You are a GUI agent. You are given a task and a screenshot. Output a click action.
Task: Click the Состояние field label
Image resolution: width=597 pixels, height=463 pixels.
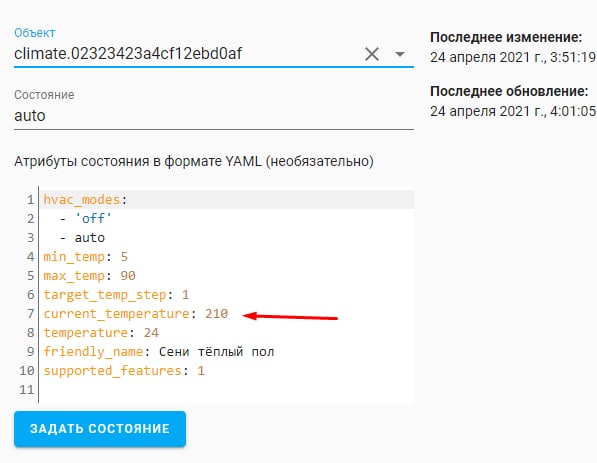click(x=44, y=95)
